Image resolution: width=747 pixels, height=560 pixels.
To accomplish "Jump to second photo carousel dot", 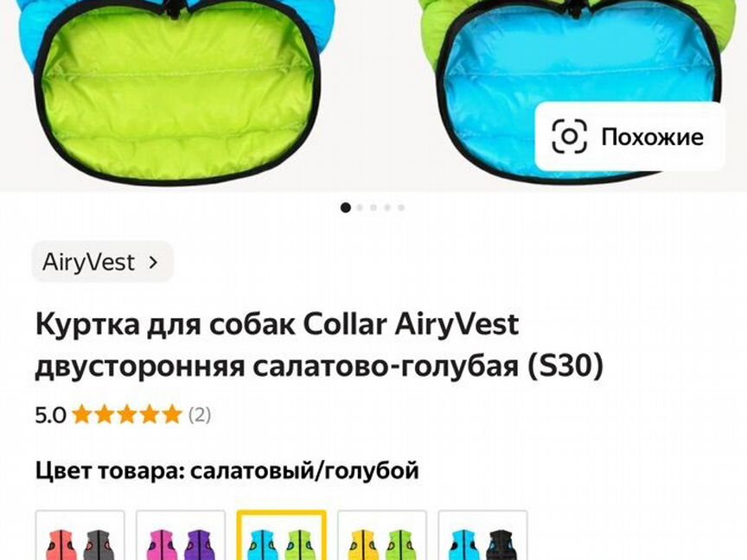I will (360, 207).
